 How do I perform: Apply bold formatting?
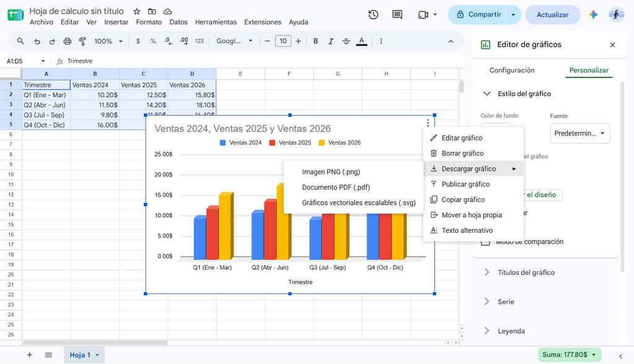point(315,41)
